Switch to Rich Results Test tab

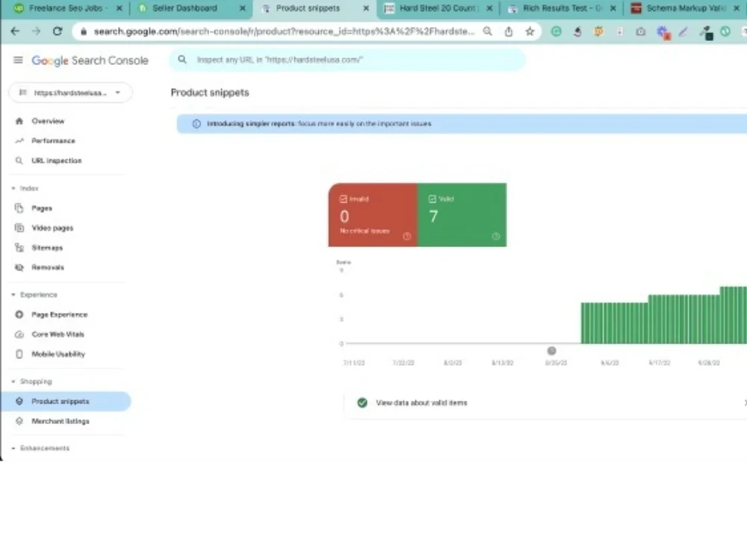562,8
